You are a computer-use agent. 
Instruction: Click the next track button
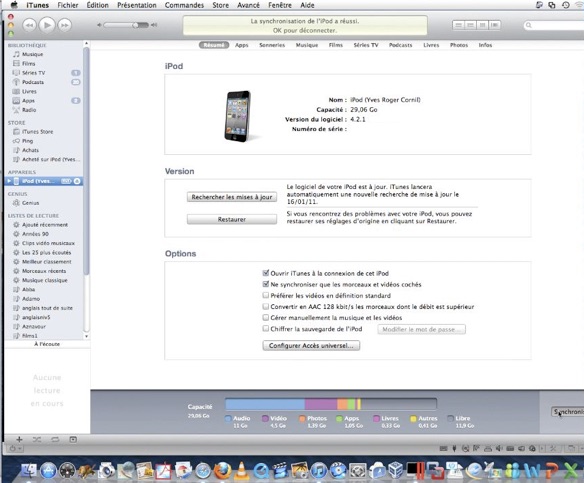point(64,25)
